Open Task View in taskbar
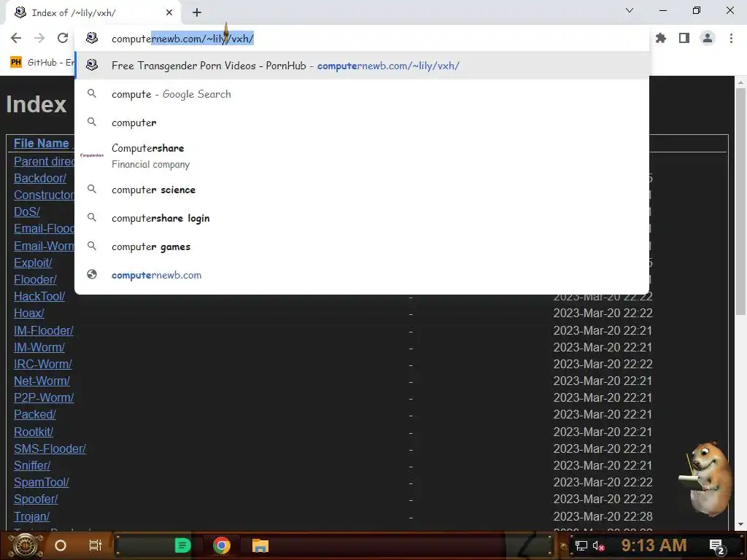 [x=96, y=545]
